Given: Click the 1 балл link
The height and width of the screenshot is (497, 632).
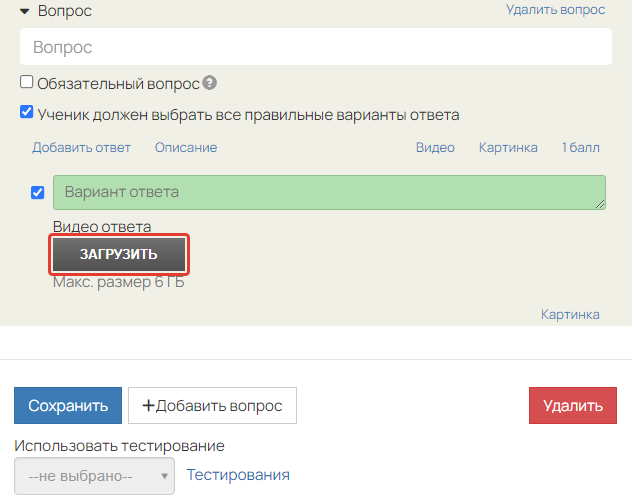Looking at the screenshot, I should (580, 148).
